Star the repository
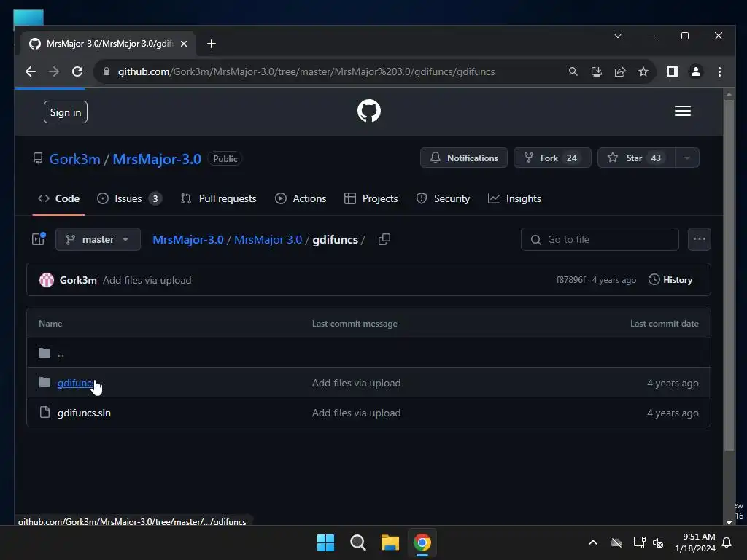Viewport: 747px width, 560px height. coord(636,158)
